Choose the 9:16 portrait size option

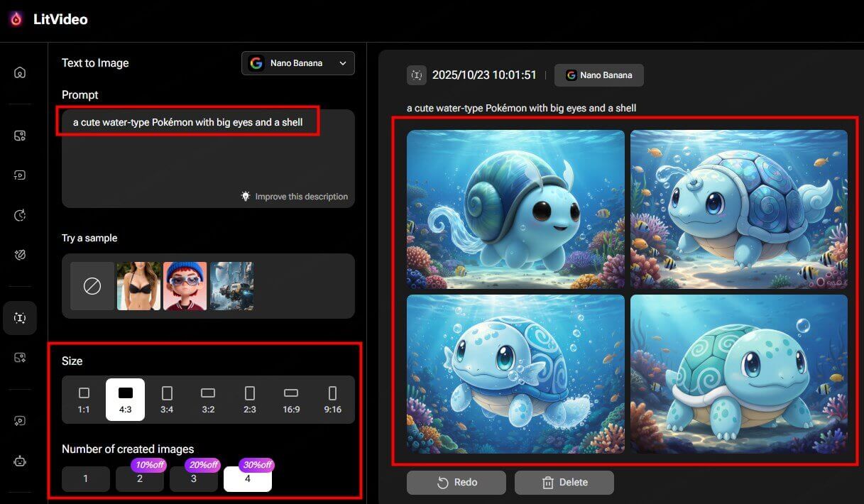[332, 398]
